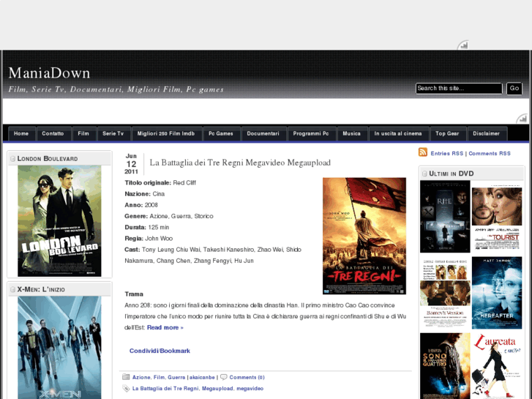Click the Read more link
532x399 pixels.
pos(165,327)
